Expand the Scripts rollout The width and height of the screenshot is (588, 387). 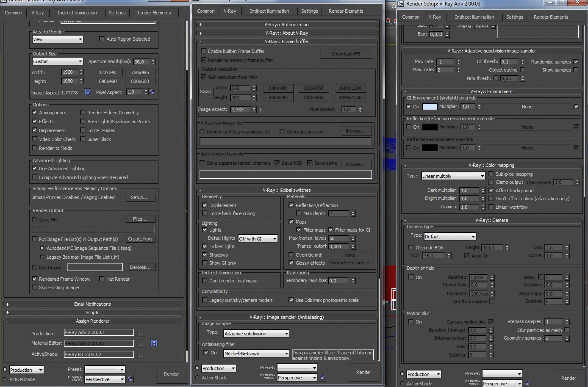pos(92,312)
